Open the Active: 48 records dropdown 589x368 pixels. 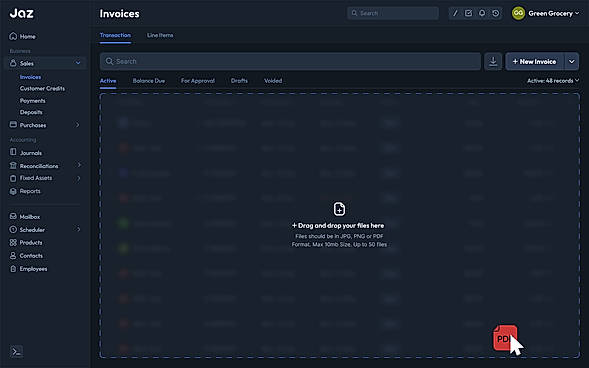(553, 81)
